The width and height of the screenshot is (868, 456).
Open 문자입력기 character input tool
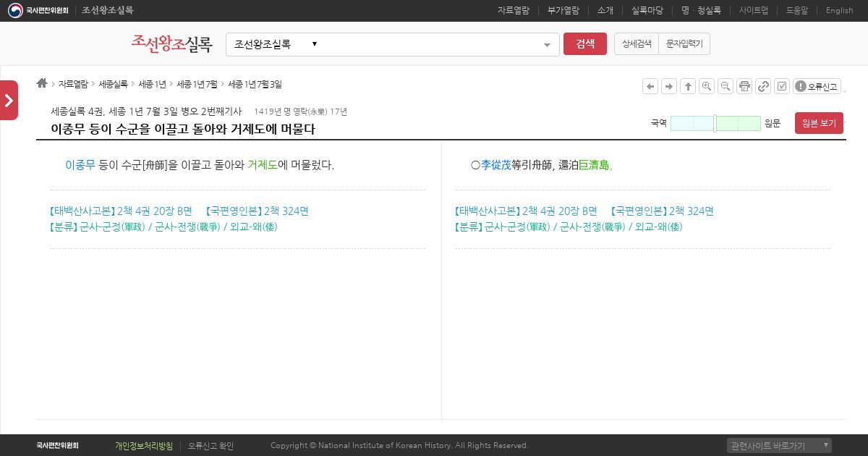[684, 44]
